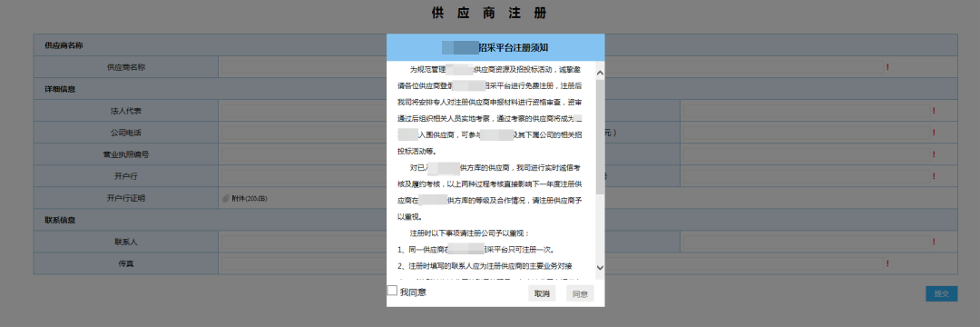Click the 详细信息 section header
Image resolution: width=980 pixels, height=327 pixels.
[x=60, y=89]
